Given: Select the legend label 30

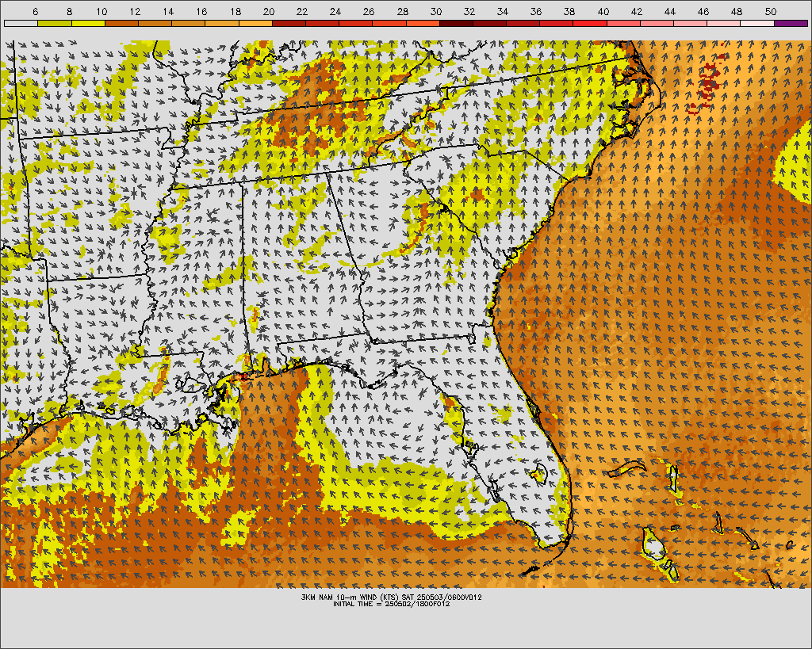Looking at the screenshot, I should click(x=436, y=11).
